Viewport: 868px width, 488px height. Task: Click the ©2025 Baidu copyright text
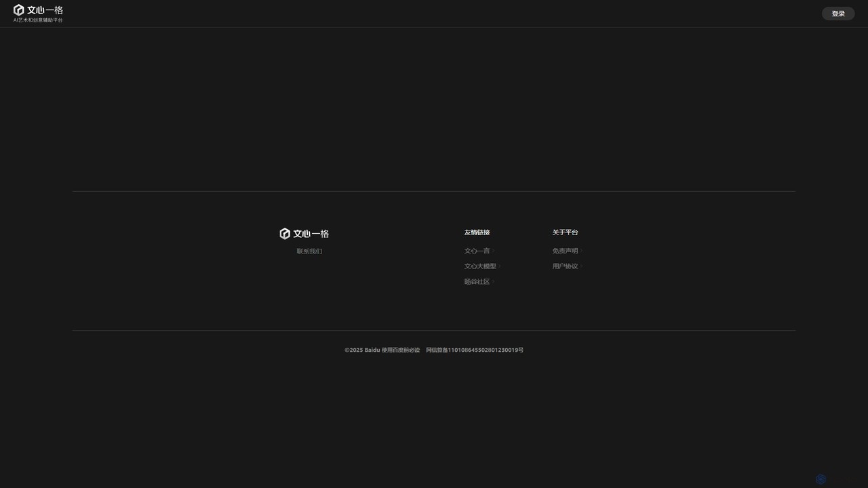point(362,350)
